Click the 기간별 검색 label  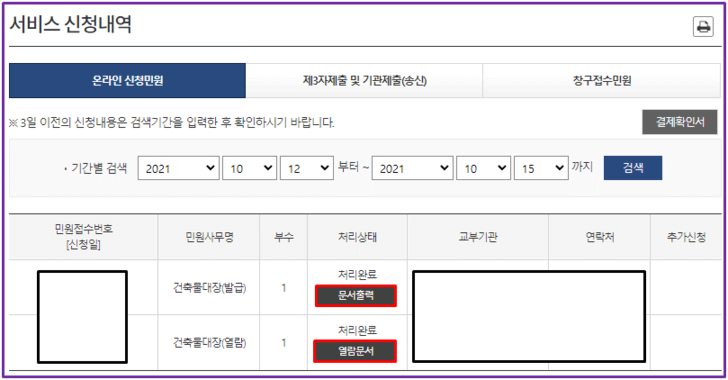(x=98, y=168)
